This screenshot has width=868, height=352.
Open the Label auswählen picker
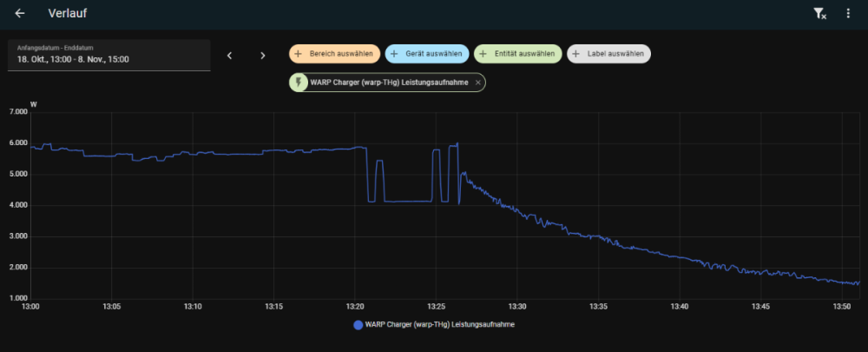coord(608,54)
